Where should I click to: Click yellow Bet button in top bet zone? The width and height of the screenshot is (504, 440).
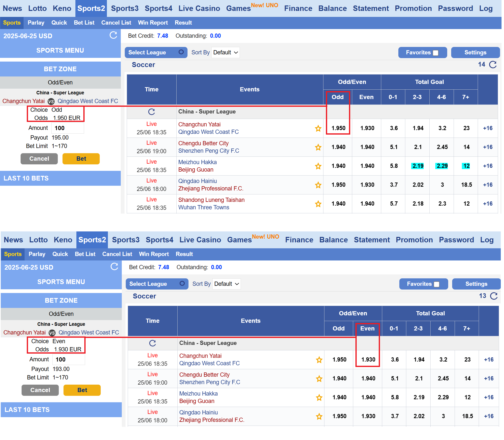pyautogui.click(x=81, y=159)
